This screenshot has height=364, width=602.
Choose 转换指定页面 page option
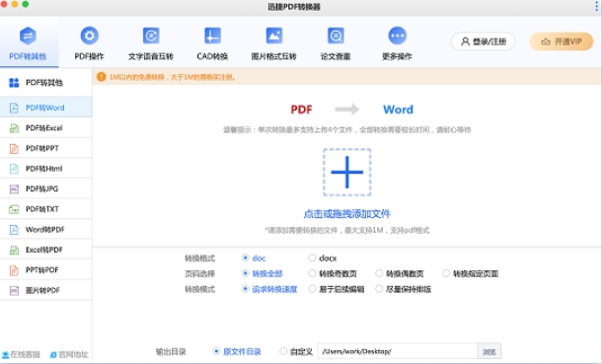pos(446,273)
